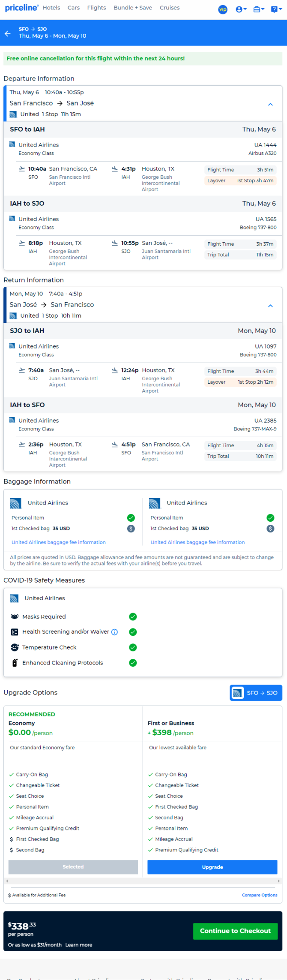
Task: Click the Layover 1st Stop 2h 12m badge
Action: (x=240, y=382)
